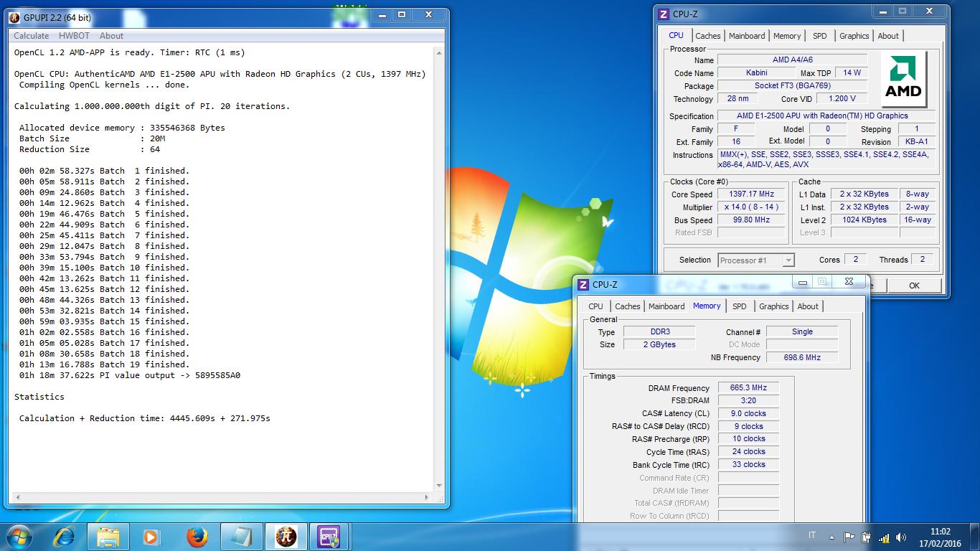This screenshot has height=551, width=980.
Task: Launch Firefox from the taskbar
Action: (196, 536)
